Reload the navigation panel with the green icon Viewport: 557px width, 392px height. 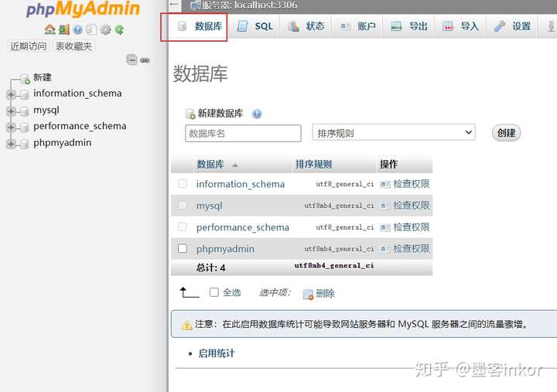click(x=119, y=29)
